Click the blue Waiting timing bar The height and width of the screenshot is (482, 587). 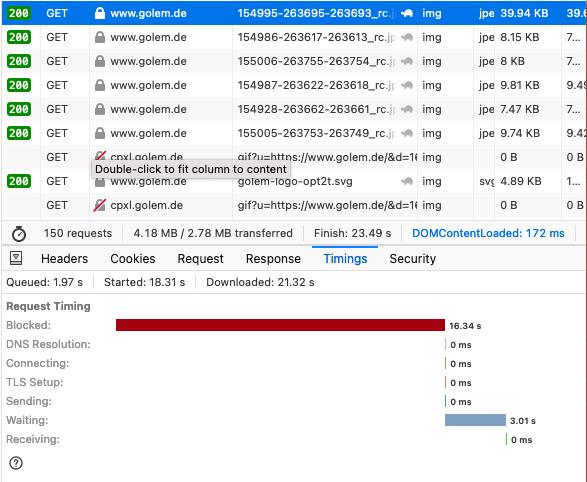pyautogui.click(x=475, y=420)
